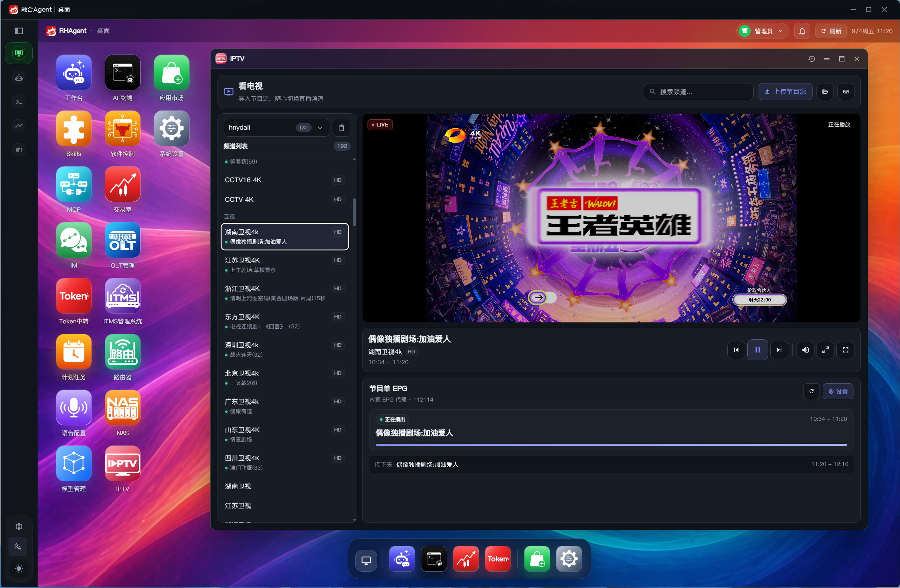Screen dimensions: 900x588
Task: Launch the AI 终端 desktop icon
Action: [x=122, y=72]
